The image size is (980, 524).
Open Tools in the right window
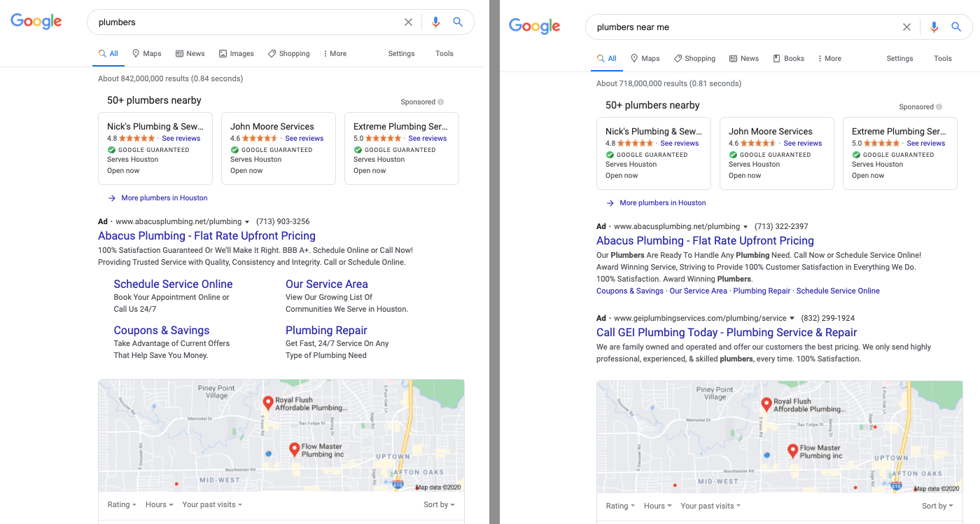[943, 59]
